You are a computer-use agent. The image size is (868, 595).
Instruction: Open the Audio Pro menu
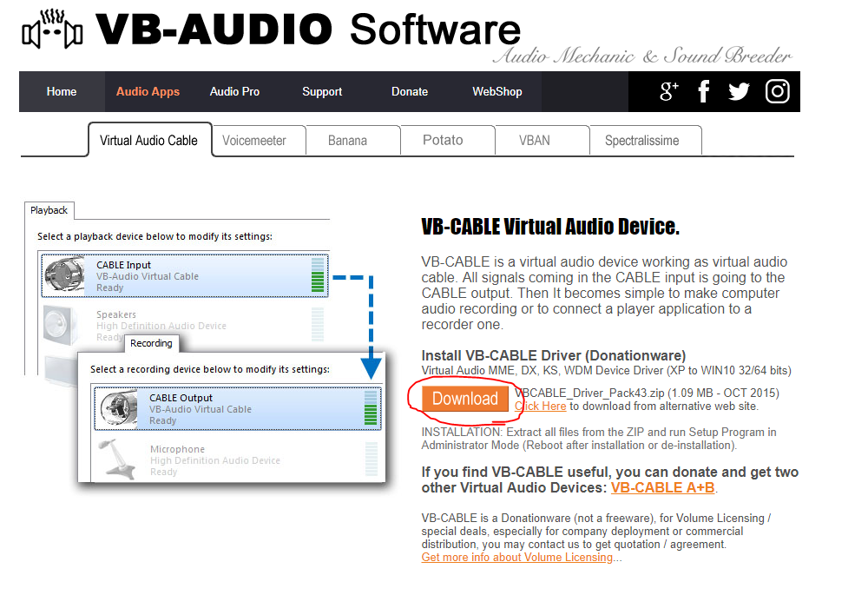click(x=234, y=91)
